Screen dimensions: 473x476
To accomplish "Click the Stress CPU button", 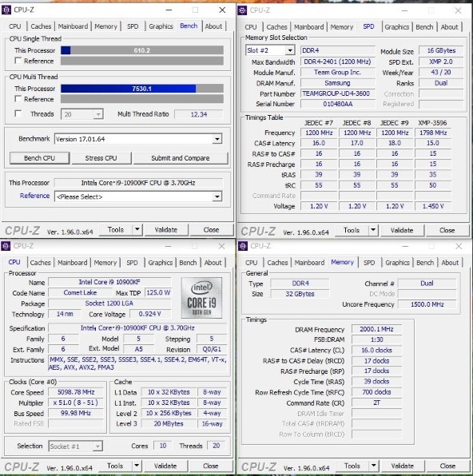I will (x=101, y=158).
